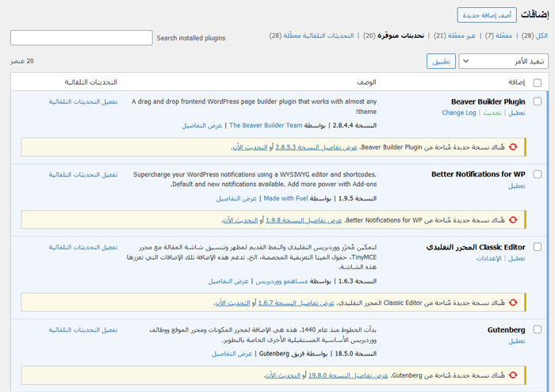Screen dimensions: 555x392
Task: Click the update icon in Beaver Builder notice
Action: point(513,147)
